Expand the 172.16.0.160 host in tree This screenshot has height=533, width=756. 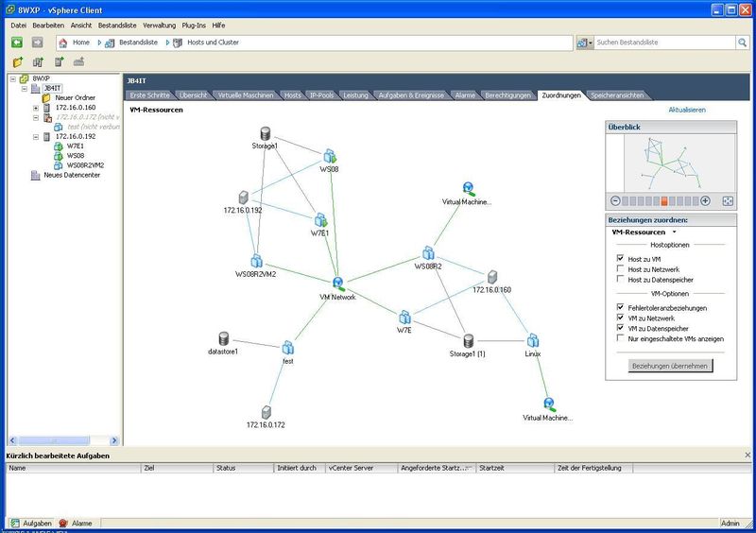coord(36,108)
